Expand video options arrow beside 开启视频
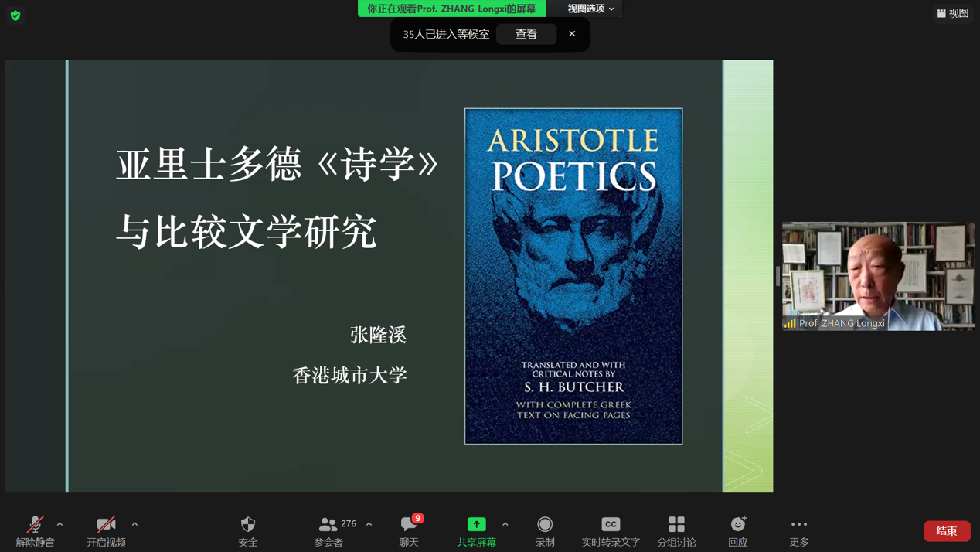Screen dimensions: 980x552 [x=134, y=524]
